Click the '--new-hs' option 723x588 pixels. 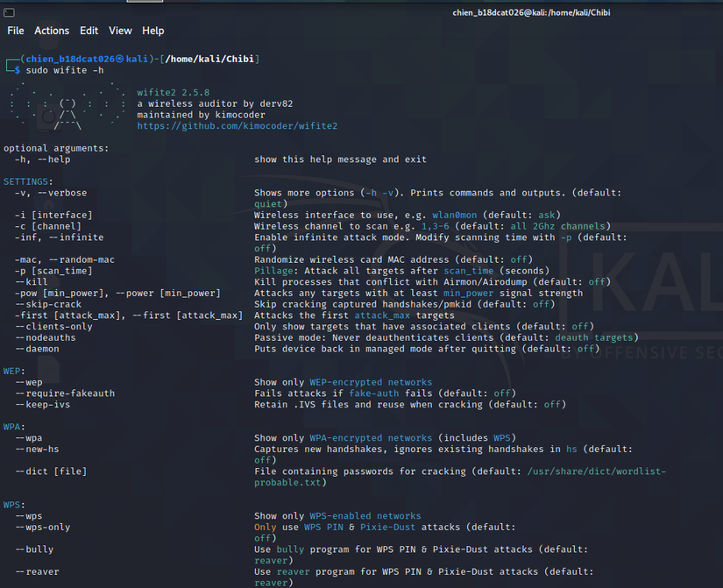[x=37, y=450]
